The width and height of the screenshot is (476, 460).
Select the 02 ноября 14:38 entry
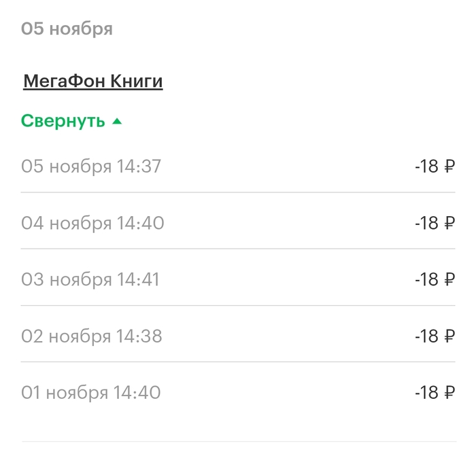(x=92, y=336)
